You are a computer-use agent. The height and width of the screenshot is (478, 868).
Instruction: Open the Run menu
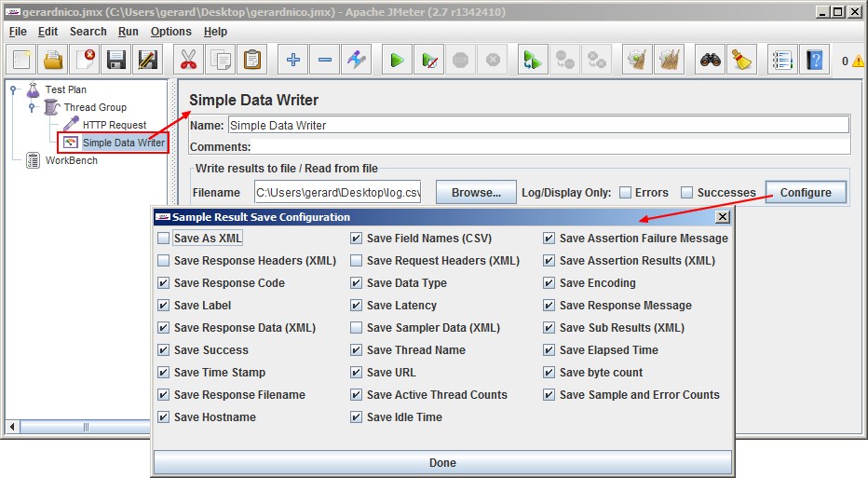click(129, 32)
